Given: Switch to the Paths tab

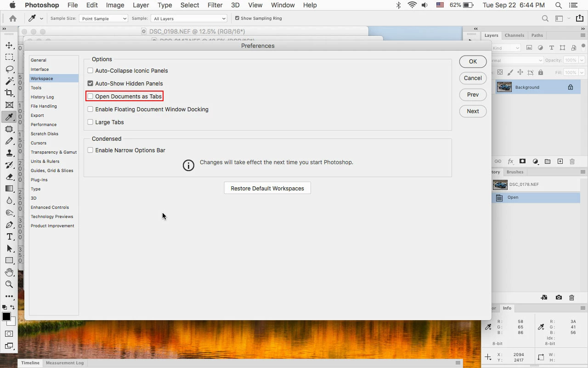Looking at the screenshot, I should [x=537, y=35].
